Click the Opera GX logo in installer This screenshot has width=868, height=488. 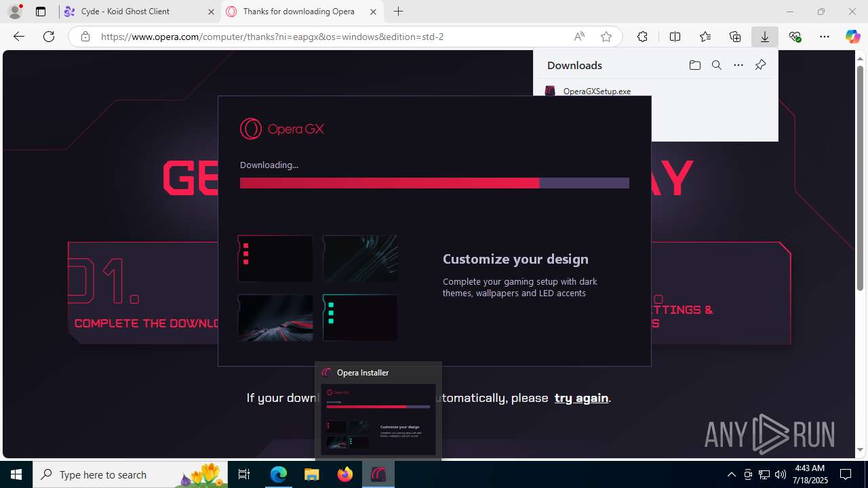pos(282,129)
